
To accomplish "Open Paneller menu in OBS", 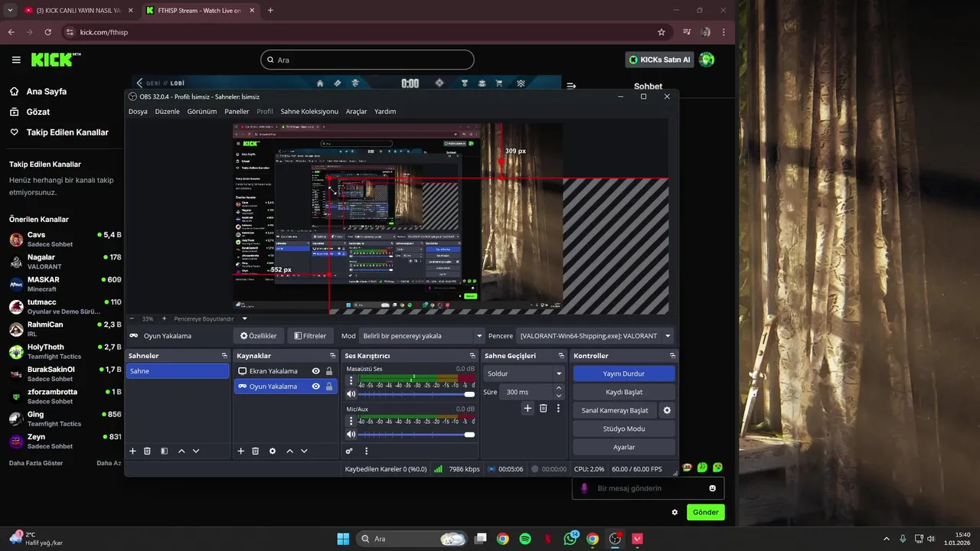I will click(x=237, y=111).
